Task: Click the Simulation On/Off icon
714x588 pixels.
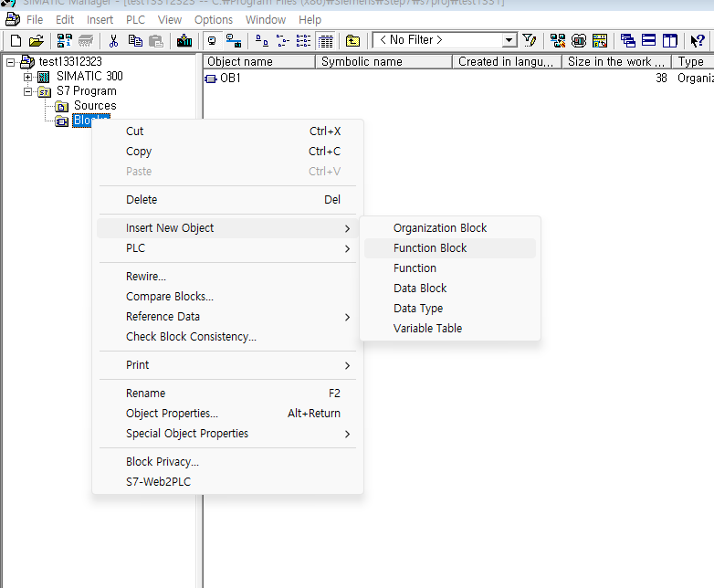Action: tap(579, 40)
